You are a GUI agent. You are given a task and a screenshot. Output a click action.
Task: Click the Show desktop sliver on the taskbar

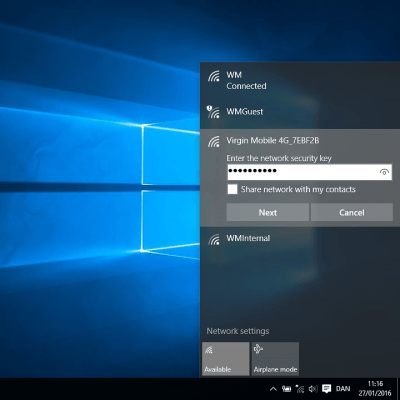coord(398,389)
